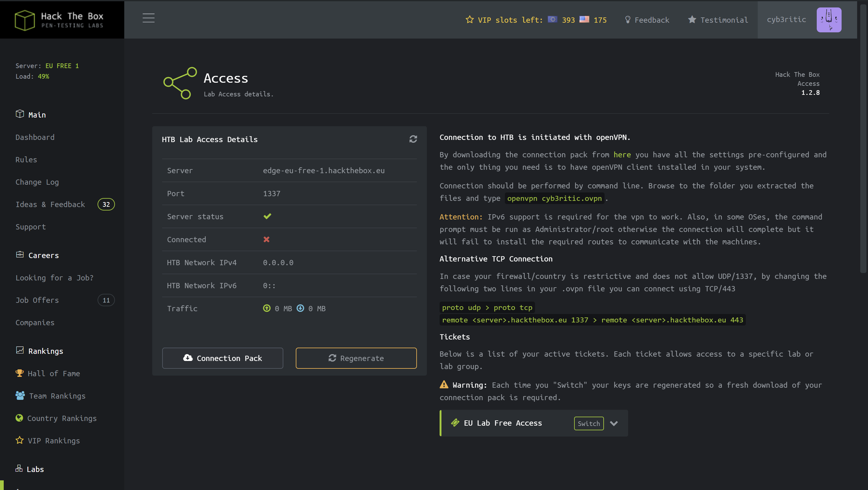
Task: Click the Feedback lightbulb icon
Action: pos(628,20)
